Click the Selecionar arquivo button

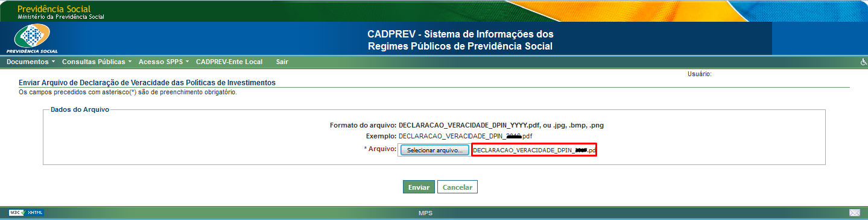434,150
